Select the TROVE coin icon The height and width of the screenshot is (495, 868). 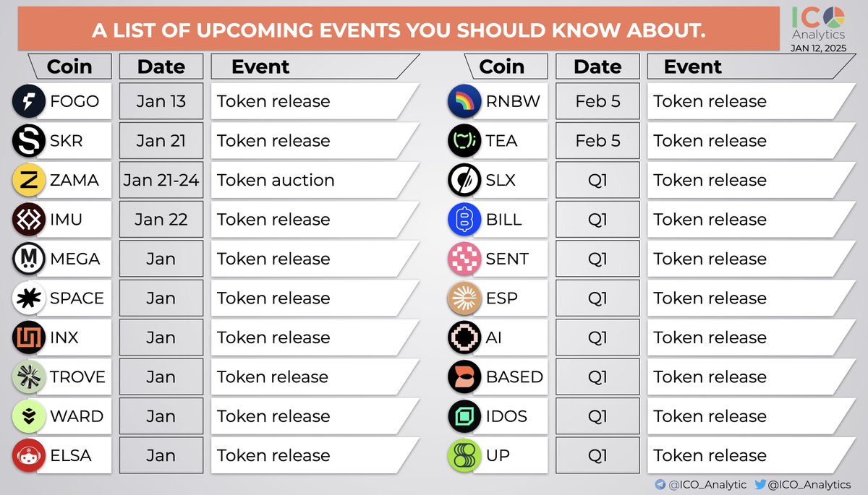point(30,376)
